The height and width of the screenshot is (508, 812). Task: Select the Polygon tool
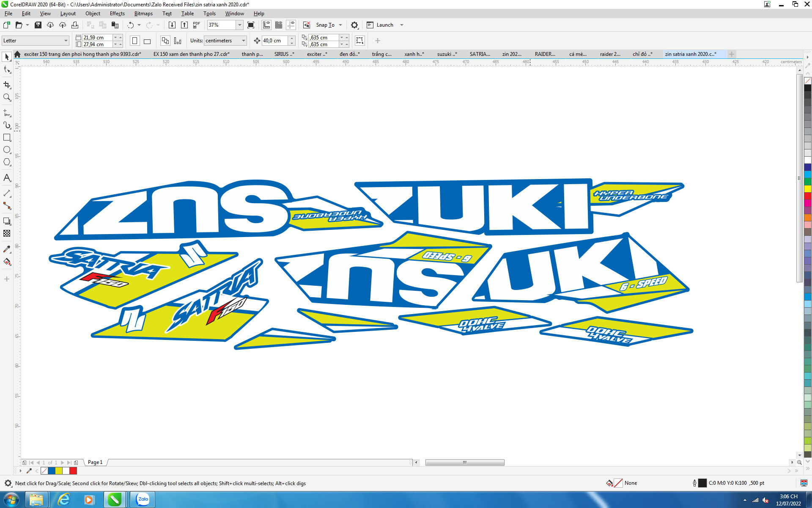point(7,162)
